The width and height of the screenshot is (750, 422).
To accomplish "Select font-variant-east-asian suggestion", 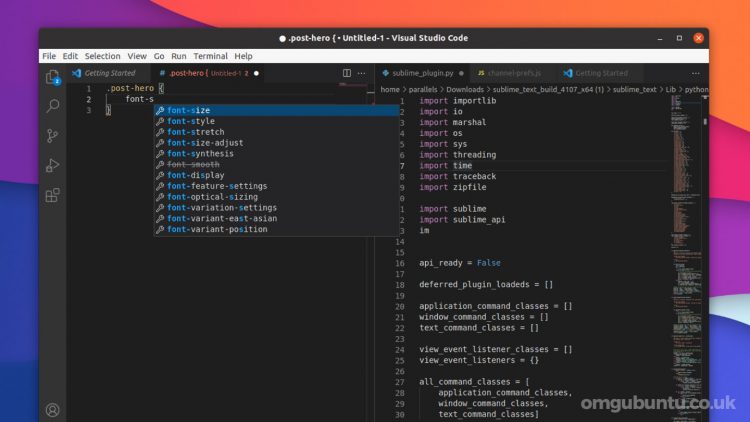I will [276, 219].
